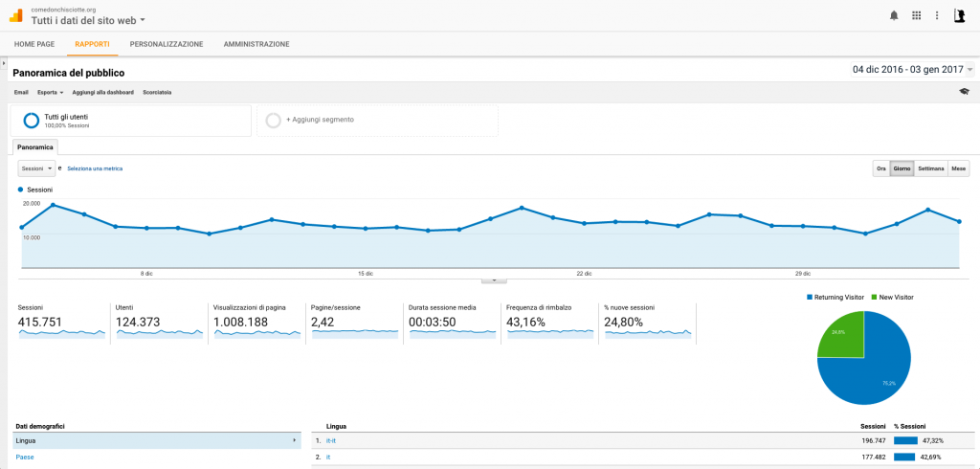Screen dimensions: 980x469
Task: Click Aggiungi alla dashboard
Action: [103, 92]
